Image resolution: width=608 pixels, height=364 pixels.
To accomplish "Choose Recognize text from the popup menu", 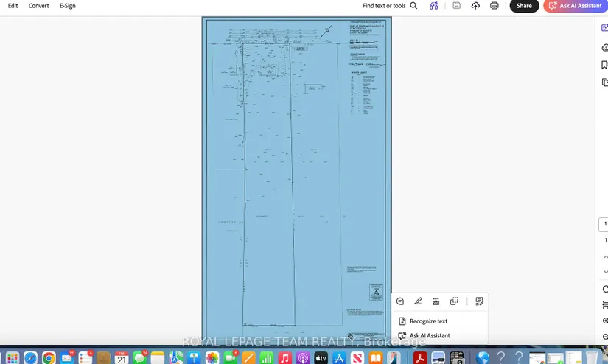I will 428,321.
